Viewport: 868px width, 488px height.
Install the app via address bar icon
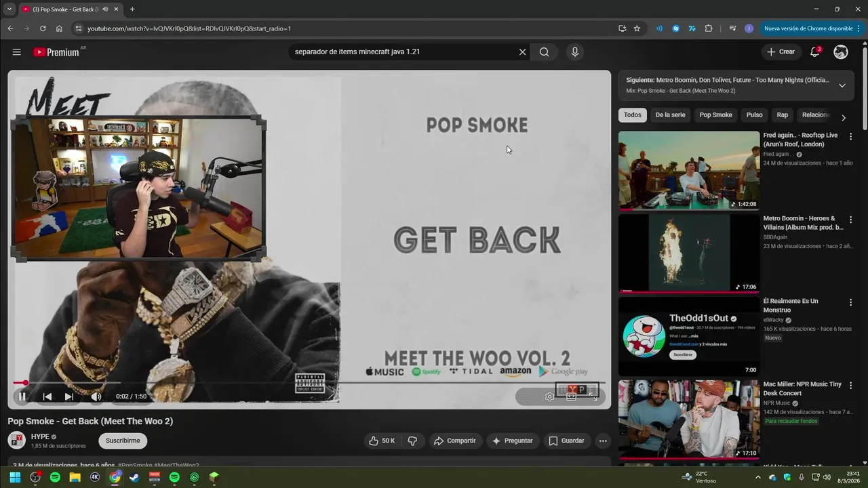point(622,28)
